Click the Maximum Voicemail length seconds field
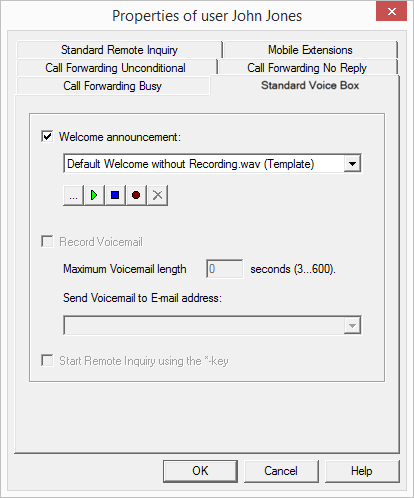 click(x=224, y=269)
